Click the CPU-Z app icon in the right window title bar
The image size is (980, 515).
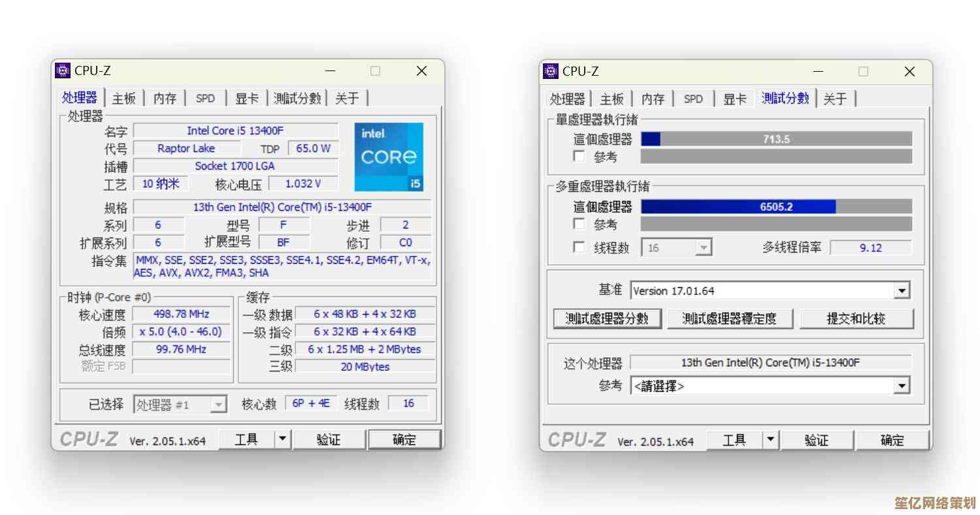[x=551, y=71]
